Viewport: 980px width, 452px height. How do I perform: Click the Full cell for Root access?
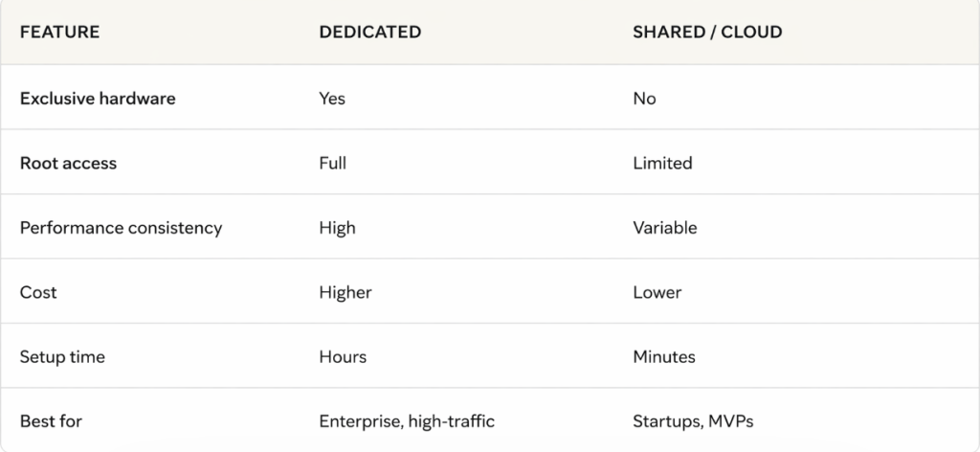332,164
